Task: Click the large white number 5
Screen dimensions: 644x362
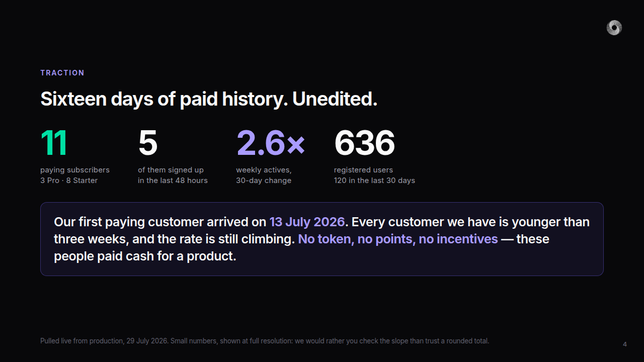Action: pos(148,143)
